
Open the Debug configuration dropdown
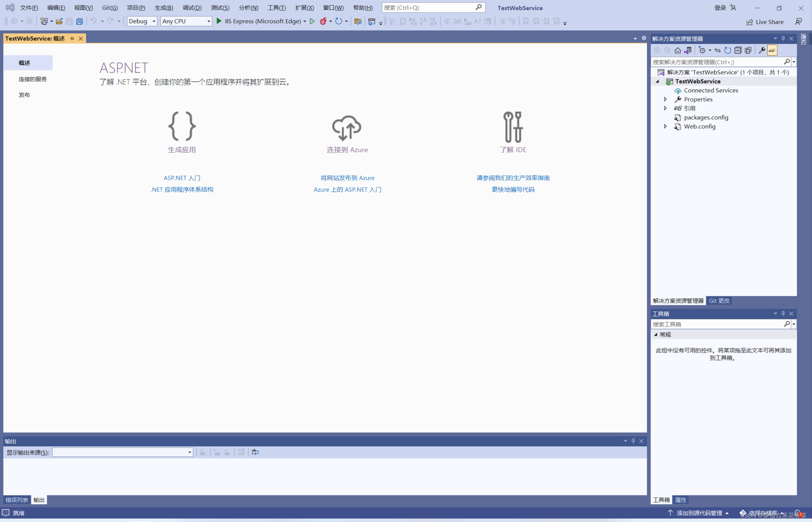142,21
